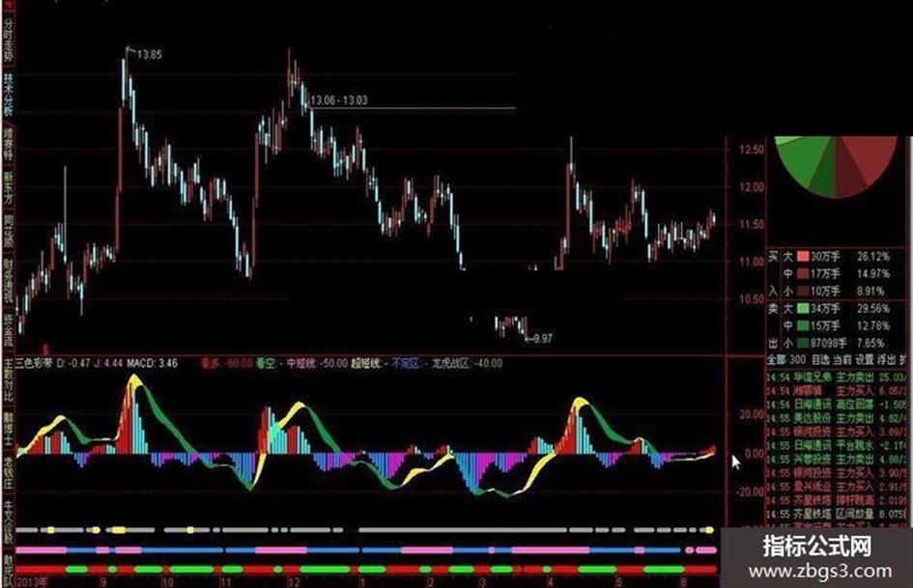Click the 14.97% buy-medium percentage
Screen dimensions: 913x588
(x=873, y=273)
